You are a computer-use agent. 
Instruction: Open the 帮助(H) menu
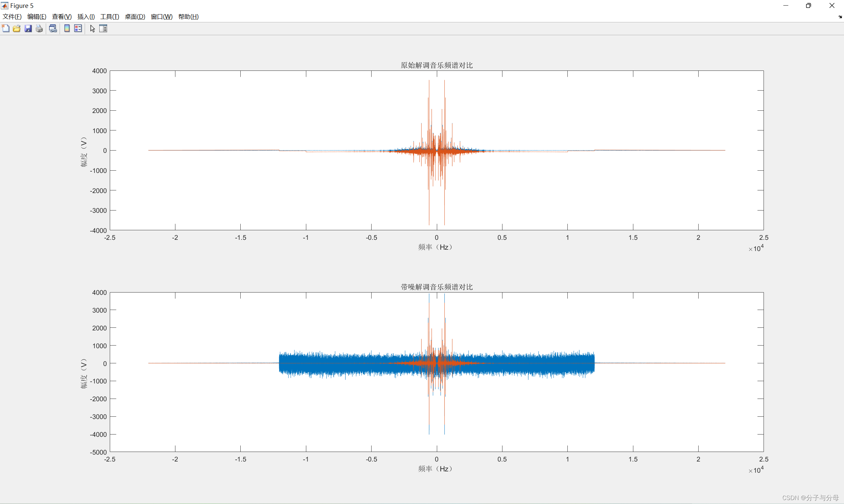pyautogui.click(x=189, y=17)
